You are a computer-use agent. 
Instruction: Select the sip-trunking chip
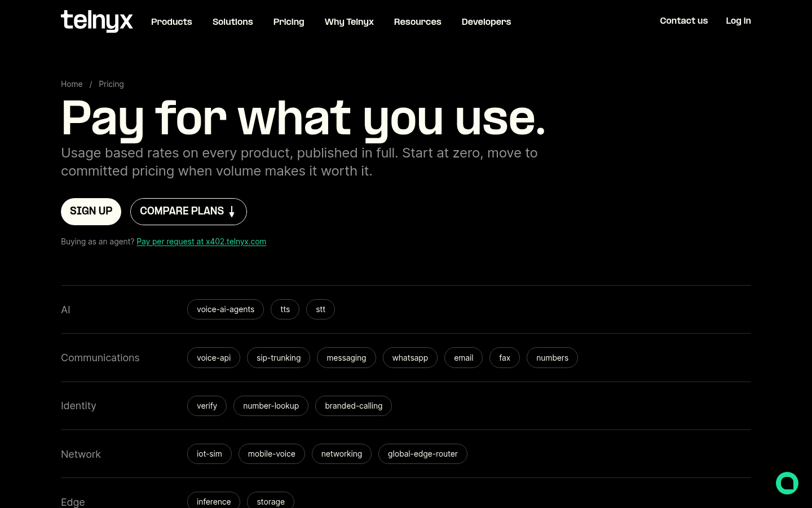pos(279,358)
